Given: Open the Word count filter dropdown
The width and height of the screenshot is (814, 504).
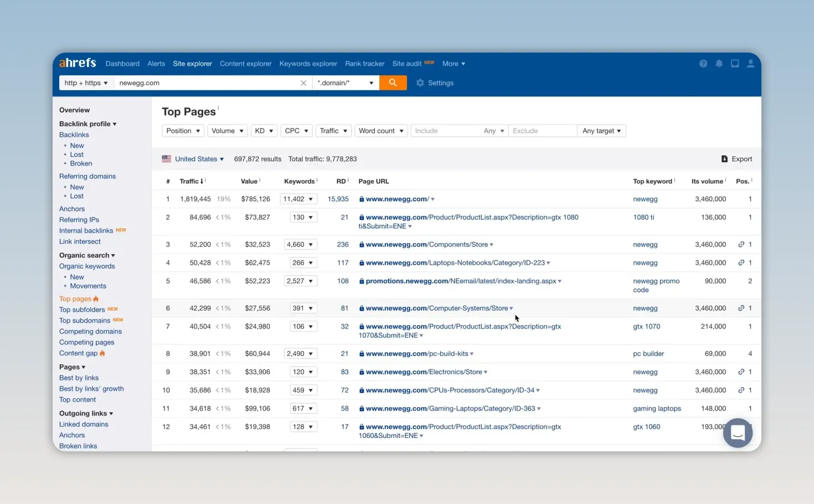Looking at the screenshot, I should click(x=381, y=131).
